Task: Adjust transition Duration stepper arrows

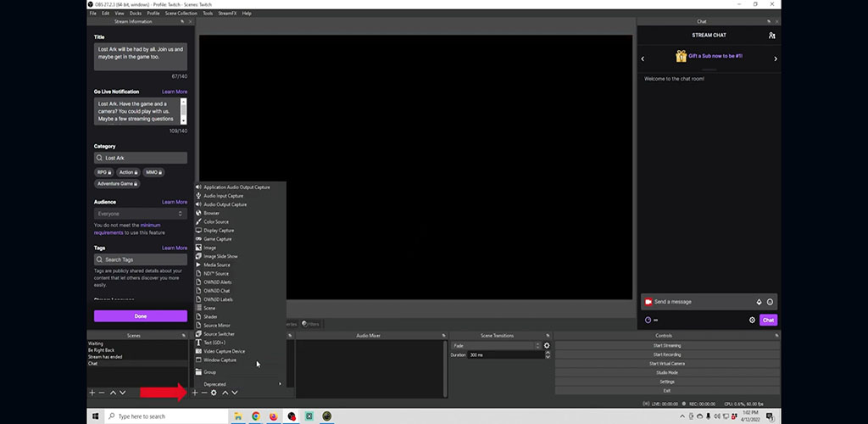Action: [x=548, y=354]
